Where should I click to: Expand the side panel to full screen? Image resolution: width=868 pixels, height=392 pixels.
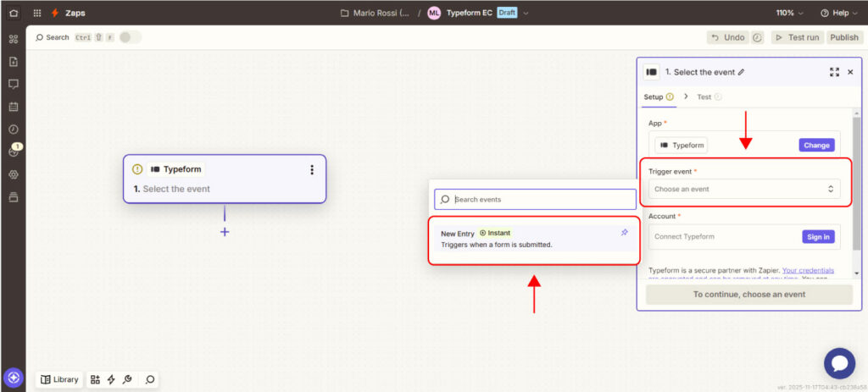click(834, 72)
